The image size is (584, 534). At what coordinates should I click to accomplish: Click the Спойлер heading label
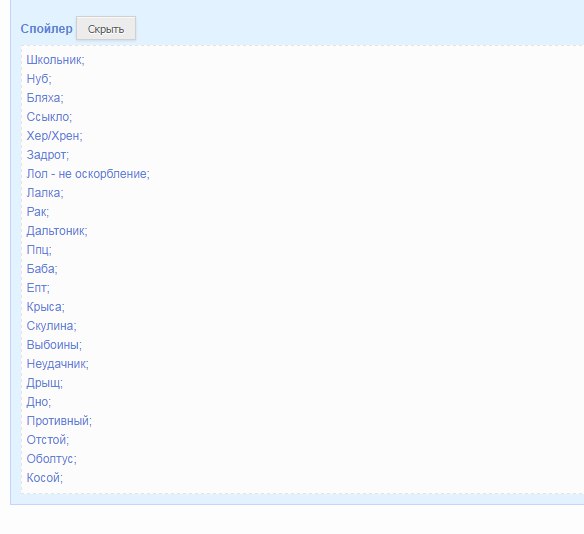[x=47, y=29]
